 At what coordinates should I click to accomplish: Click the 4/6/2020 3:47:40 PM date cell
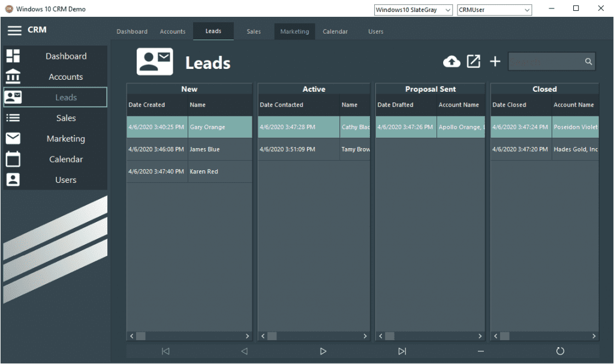(x=157, y=172)
